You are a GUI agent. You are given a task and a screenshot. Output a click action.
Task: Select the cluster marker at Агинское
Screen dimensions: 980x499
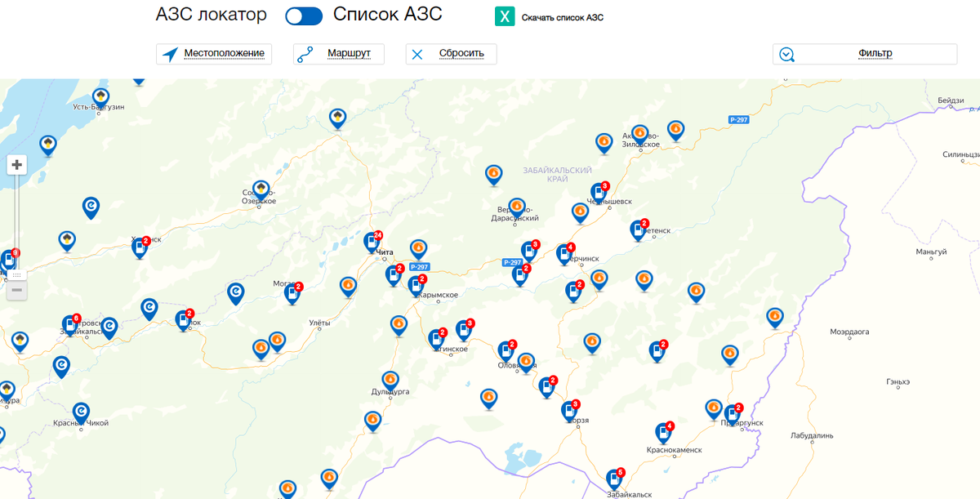437,341
